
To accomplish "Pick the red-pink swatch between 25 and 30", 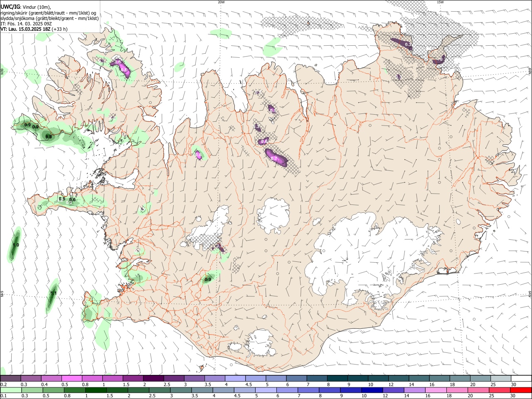I will (499, 390).
